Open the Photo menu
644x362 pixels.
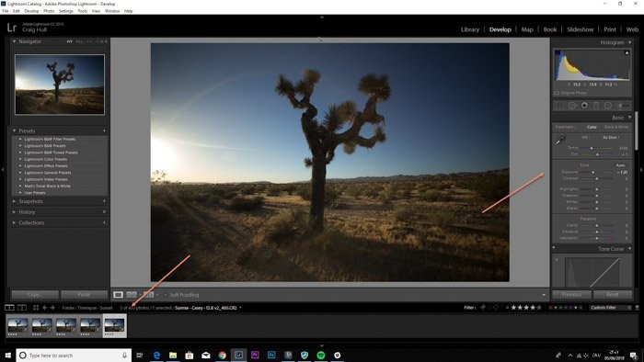(49, 11)
